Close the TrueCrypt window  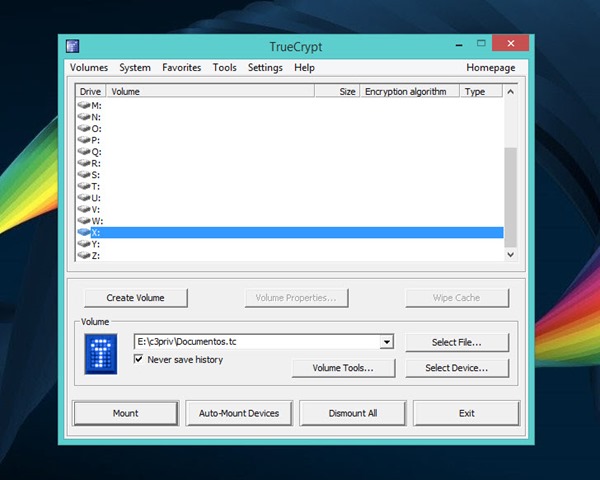510,43
